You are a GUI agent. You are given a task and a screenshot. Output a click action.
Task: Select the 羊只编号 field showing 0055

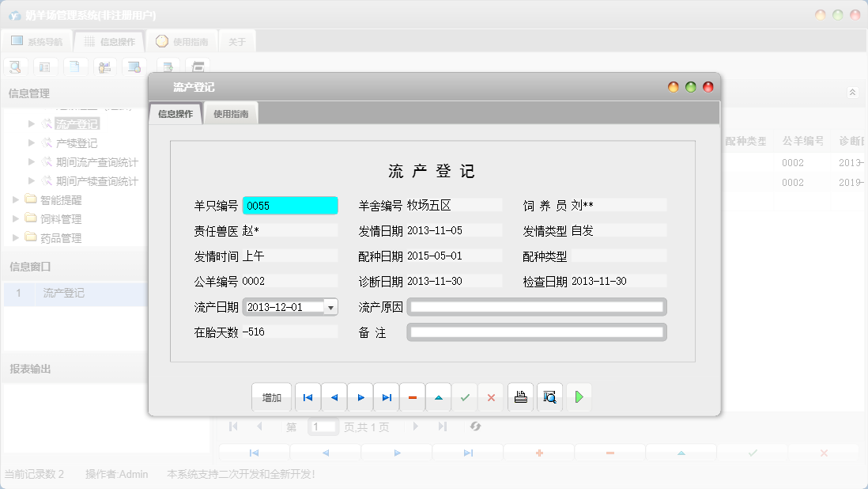point(290,206)
